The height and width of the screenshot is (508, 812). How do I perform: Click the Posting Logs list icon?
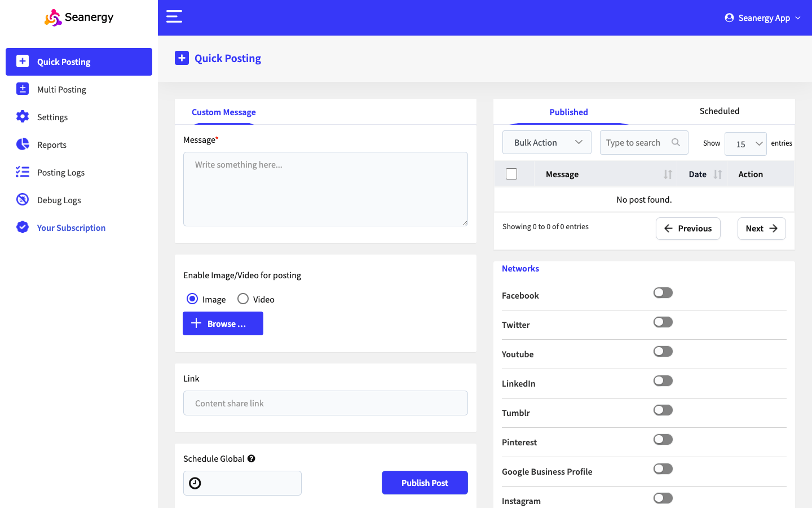point(23,172)
